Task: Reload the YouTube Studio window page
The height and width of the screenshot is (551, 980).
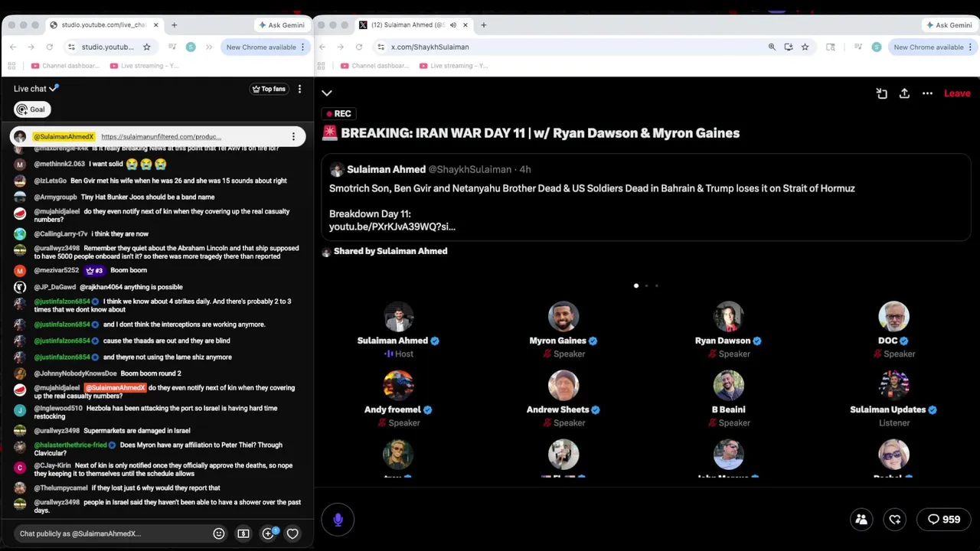Action: (50, 47)
